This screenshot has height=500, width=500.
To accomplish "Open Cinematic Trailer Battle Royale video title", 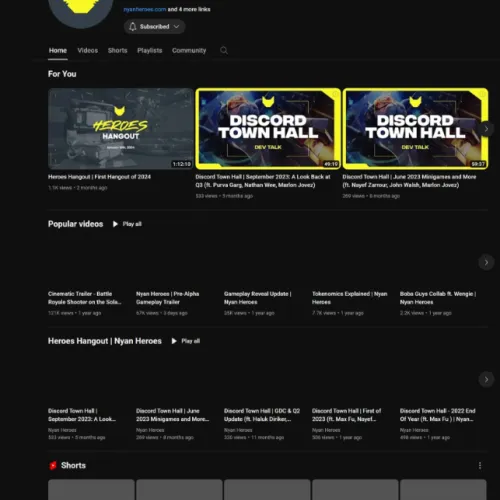I will pos(84,298).
